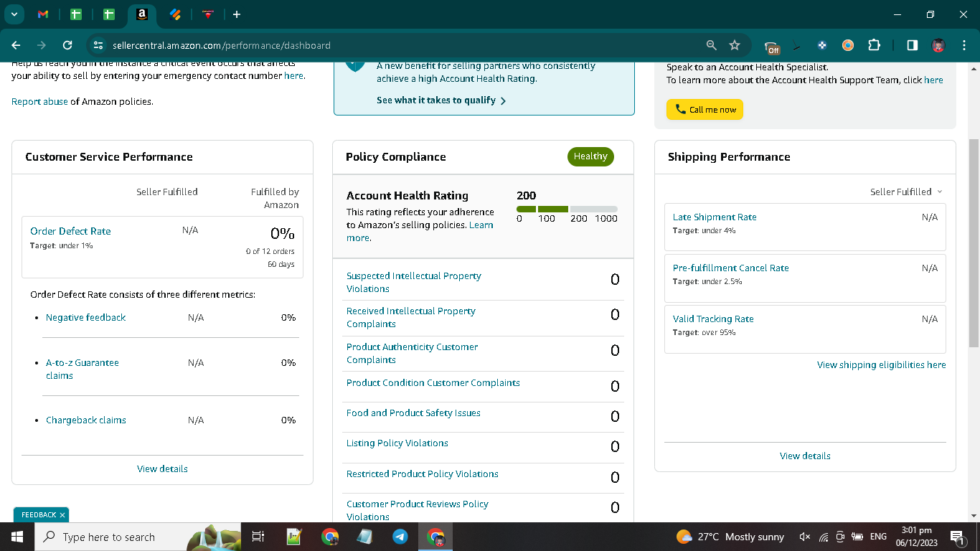Screen dimensions: 980x551
Task: Open the extension showing Off badge
Action: pos(772,47)
